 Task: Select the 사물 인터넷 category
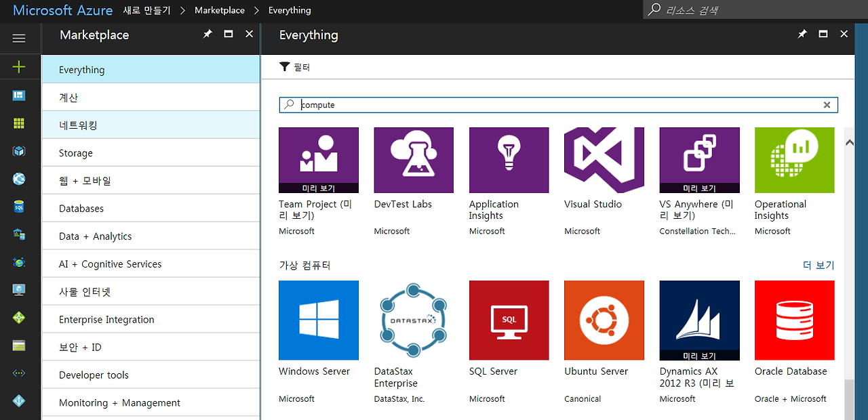coord(151,292)
